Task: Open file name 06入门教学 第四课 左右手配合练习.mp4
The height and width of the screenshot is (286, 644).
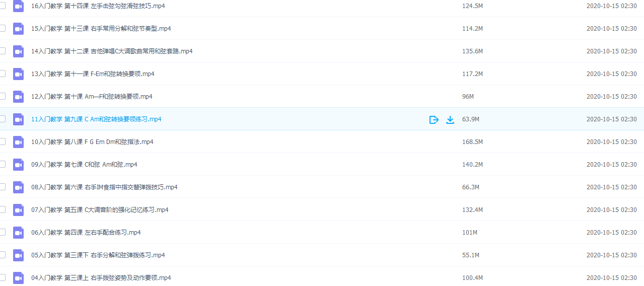Action: [86, 233]
